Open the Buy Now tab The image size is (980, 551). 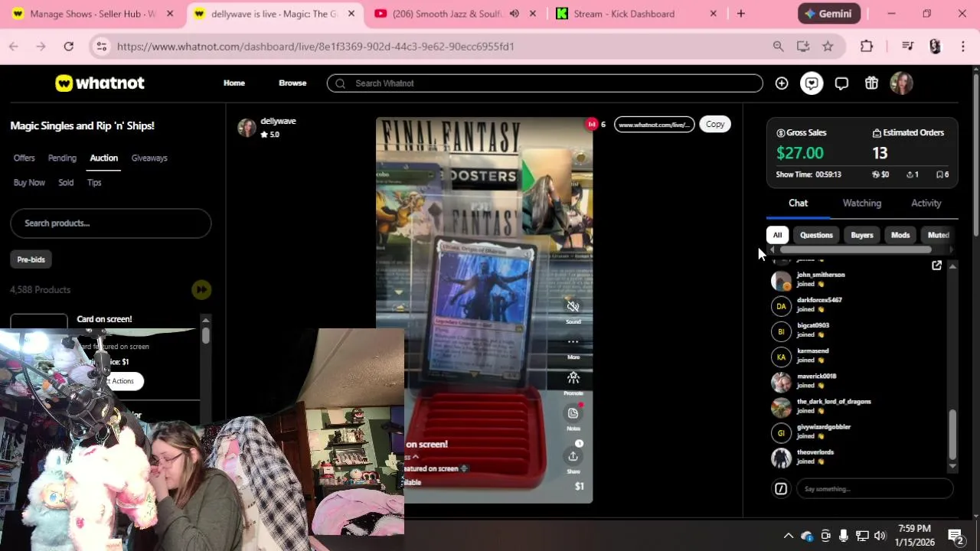point(29,183)
